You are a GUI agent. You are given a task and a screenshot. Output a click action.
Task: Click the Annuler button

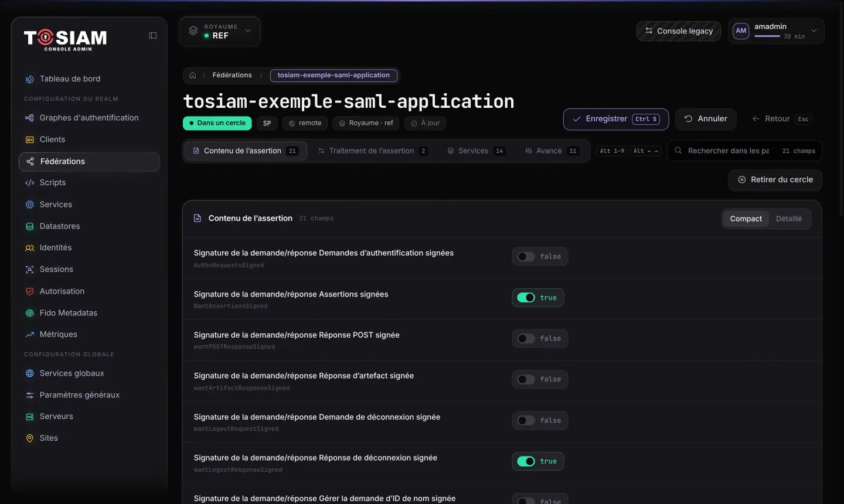[706, 119]
